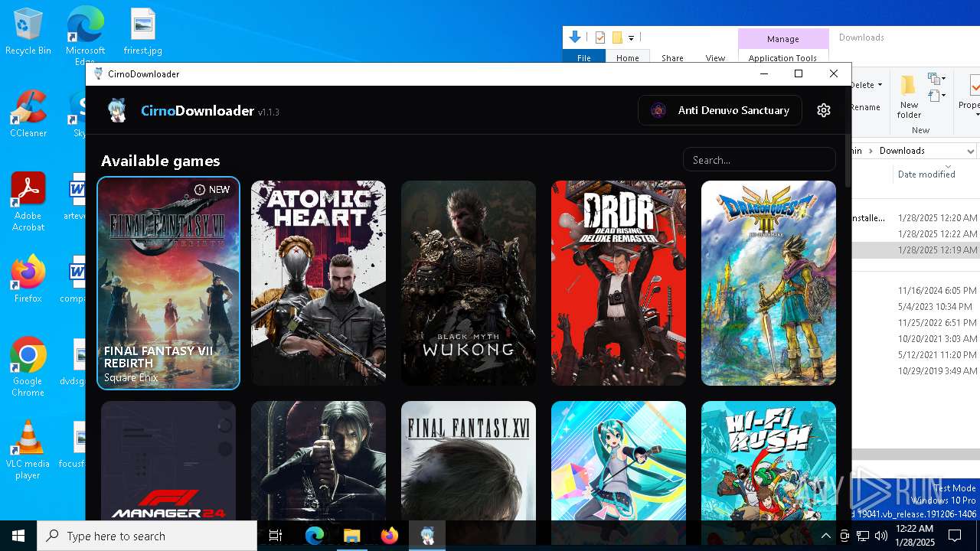Open F1 Manager 24 game card

pos(168,461)
